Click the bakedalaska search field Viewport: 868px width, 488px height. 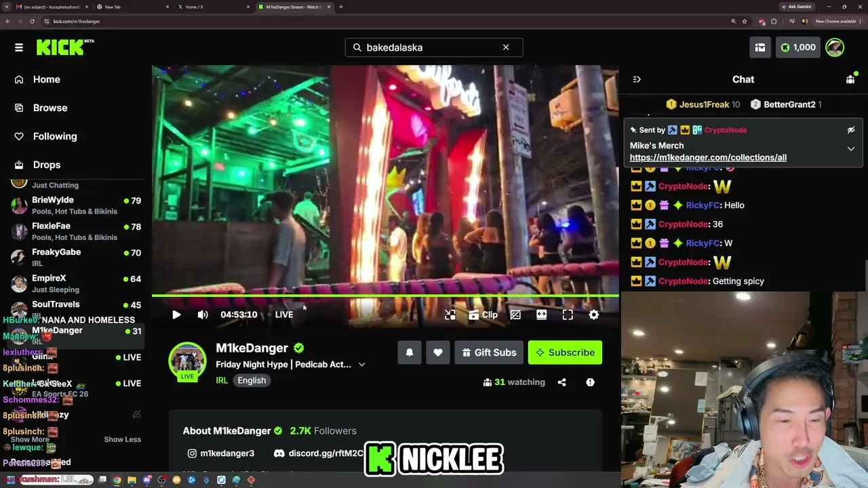tap(434, 47)
